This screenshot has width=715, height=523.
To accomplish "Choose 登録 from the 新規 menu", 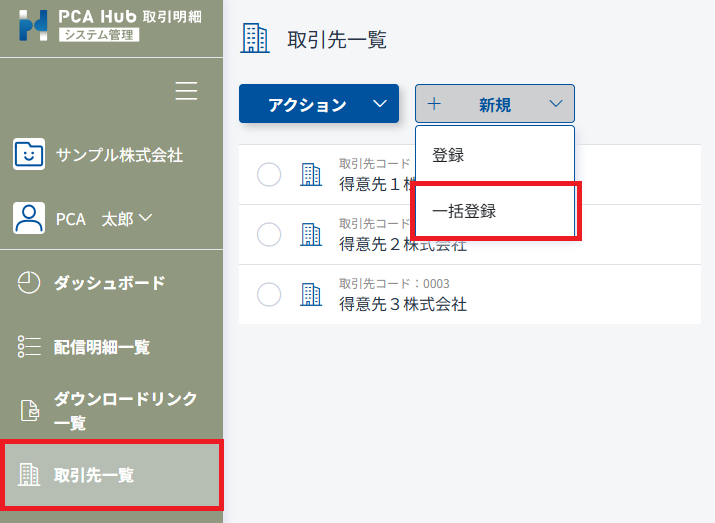I will (x=449, y=156).
